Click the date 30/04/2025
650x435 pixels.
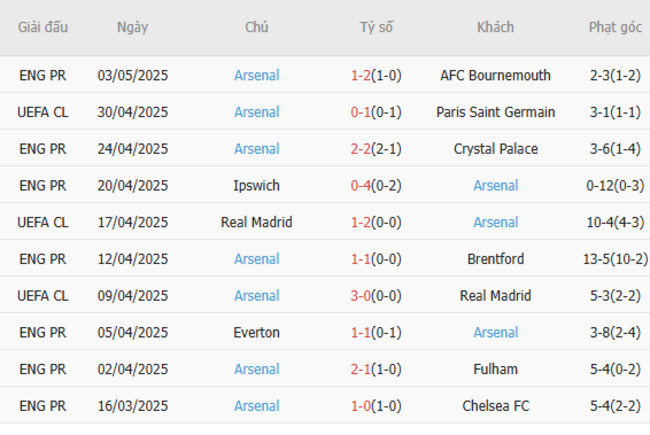[132, 112]
